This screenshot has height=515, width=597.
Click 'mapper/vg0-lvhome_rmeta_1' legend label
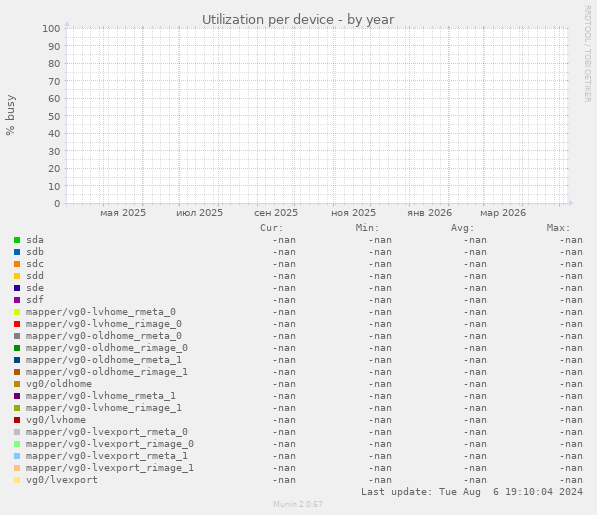tap(101, 396)
